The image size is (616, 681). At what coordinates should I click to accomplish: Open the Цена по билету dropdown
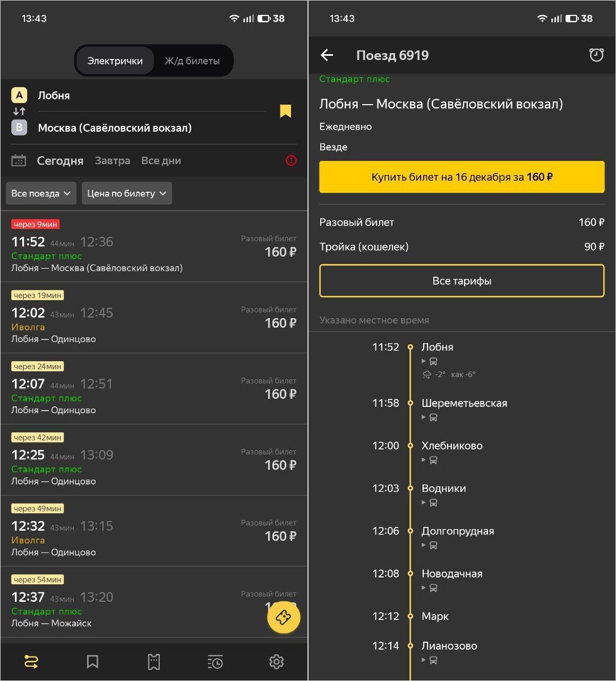[x=126, y=193]
